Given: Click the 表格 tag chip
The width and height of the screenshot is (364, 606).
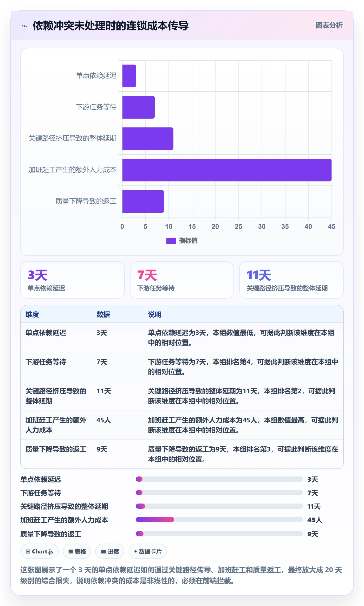Looking at the screenshot, I should (x=77, y=551).
